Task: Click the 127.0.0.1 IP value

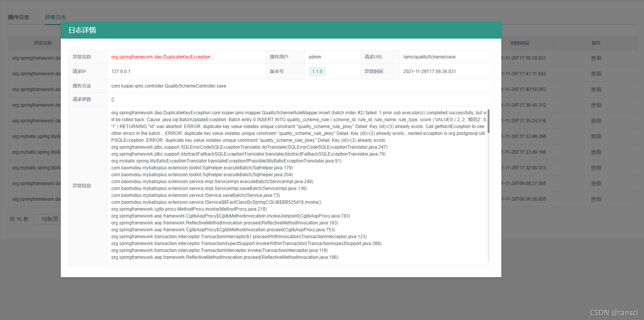Action: [x=121, y=71]
